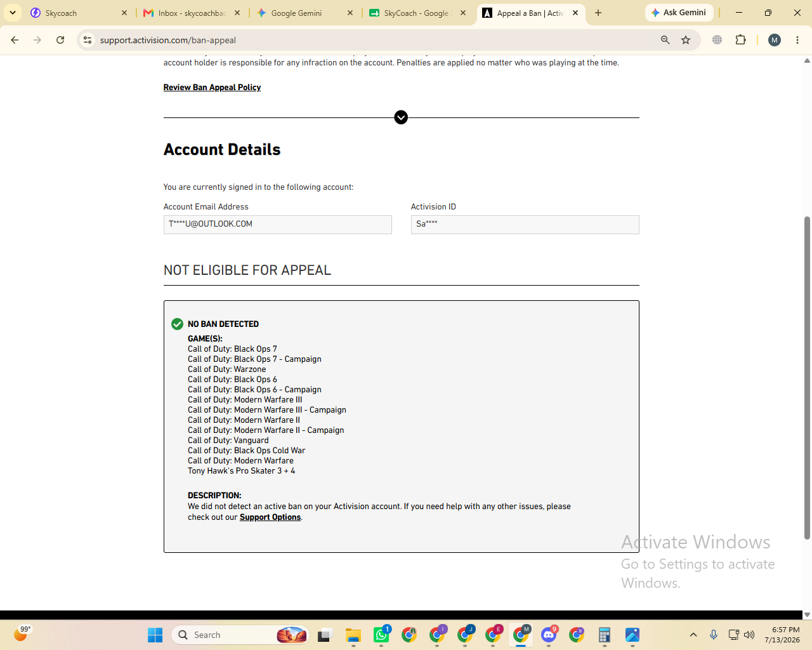812x650 pixels.
Task: Open the Review Ban Appeal Policy link
Action: (212, 88)
